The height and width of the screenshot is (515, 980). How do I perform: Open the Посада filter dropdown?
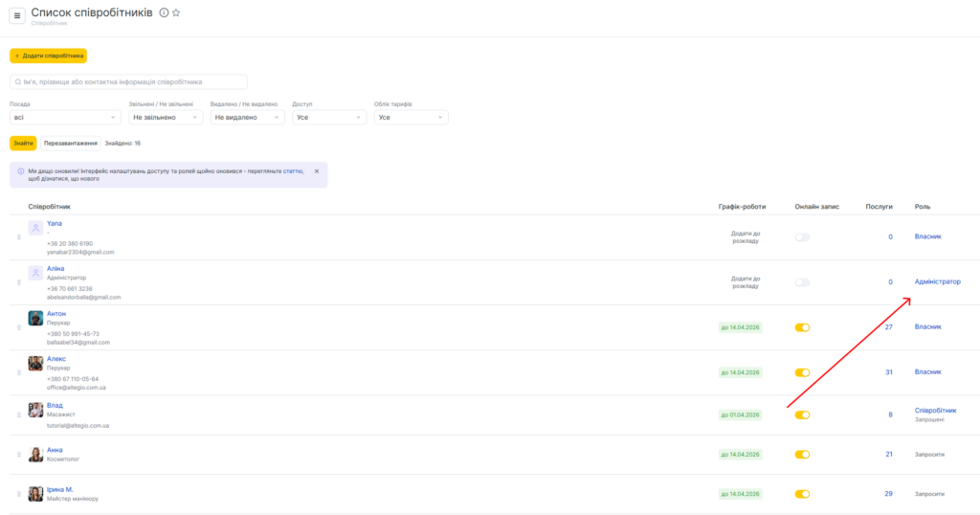(x=65, y=117)
